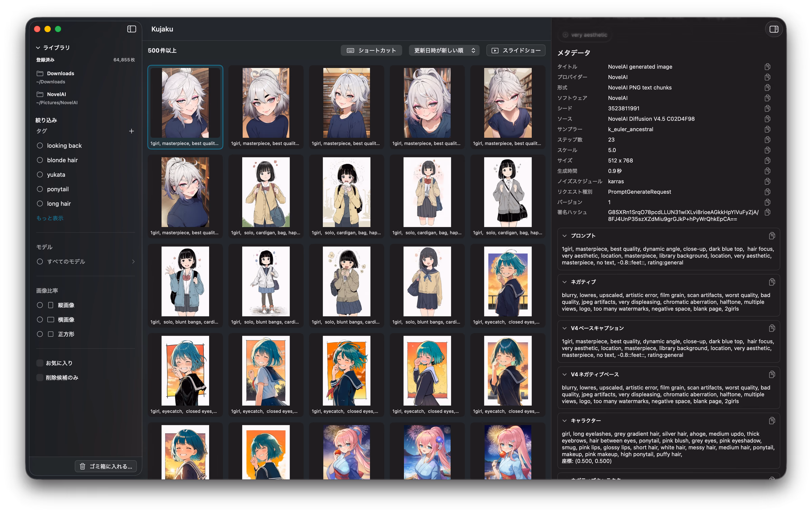The height and width of the screenshot is (513, 812).
Task: Click the ゴミ箱に入れる... button
Action: tap(106, 466)
